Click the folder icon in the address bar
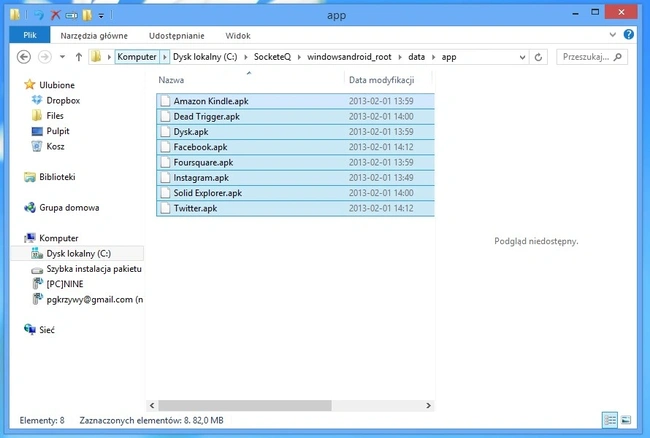This screenshot has width=650, height=438. [x=96, y=56]
